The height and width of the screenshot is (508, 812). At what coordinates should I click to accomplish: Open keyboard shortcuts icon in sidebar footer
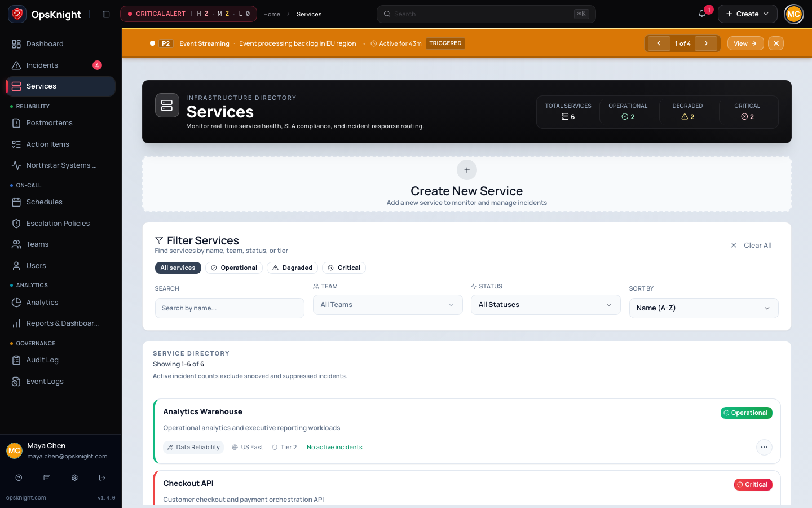point(47,478)
